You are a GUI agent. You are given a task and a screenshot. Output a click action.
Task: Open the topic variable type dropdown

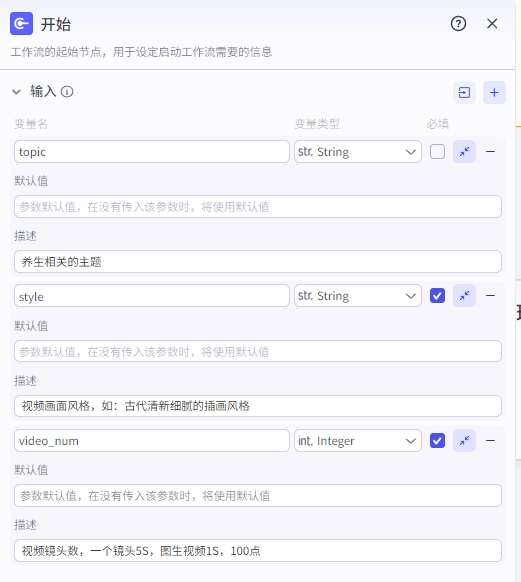[x=358, y=151]
